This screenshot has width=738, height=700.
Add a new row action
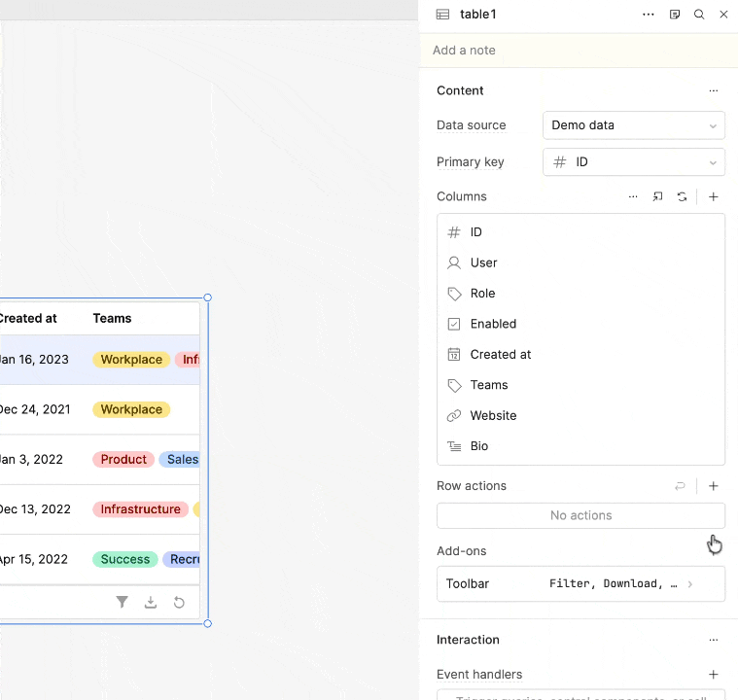tap(714, 486)
